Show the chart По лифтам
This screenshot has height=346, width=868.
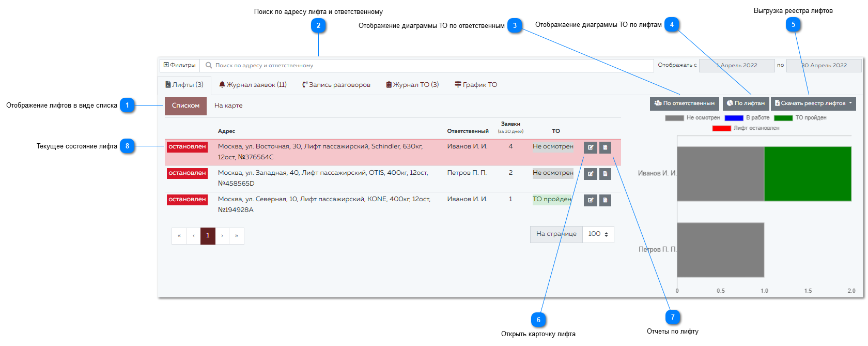[x=746, y=103]
